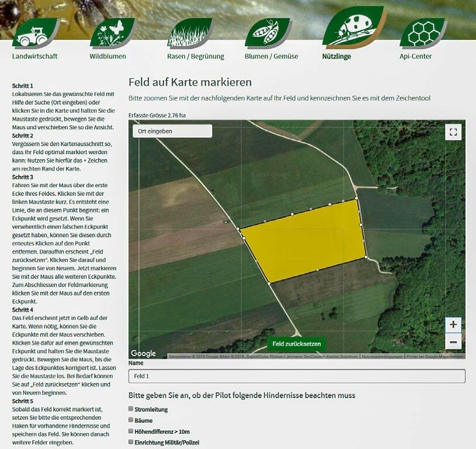Click the Blumen / Gemüse pea pod icon
476x449 pixels.
(267, 33)
